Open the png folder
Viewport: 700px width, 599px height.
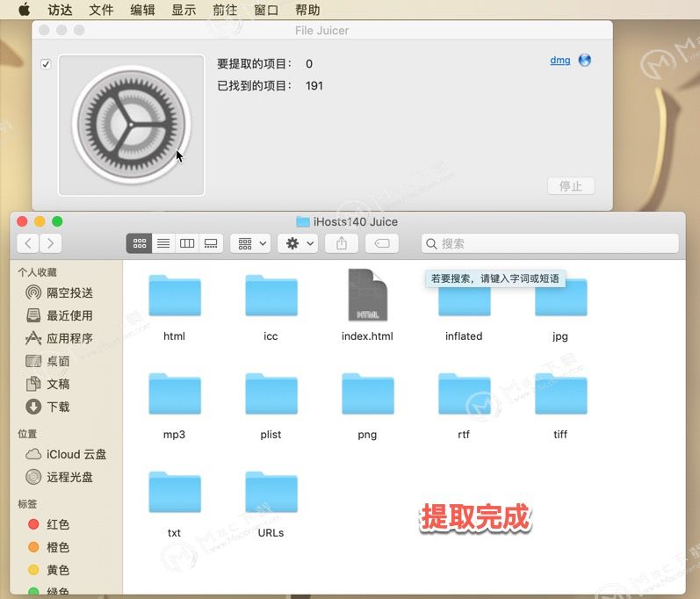coord(367,393)
